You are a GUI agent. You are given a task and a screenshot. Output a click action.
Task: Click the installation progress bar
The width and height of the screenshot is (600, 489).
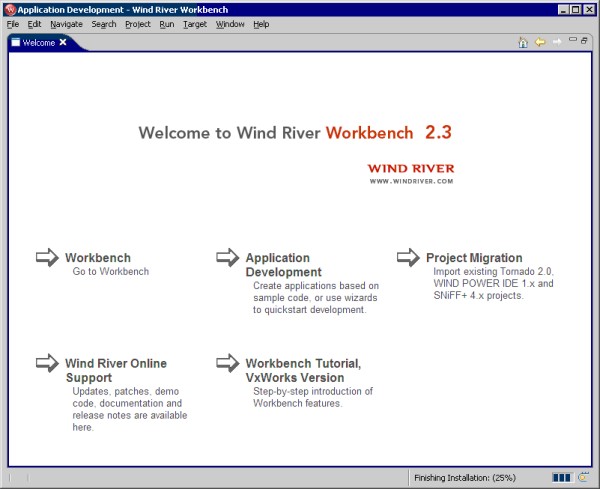click(x=561, y=477)
